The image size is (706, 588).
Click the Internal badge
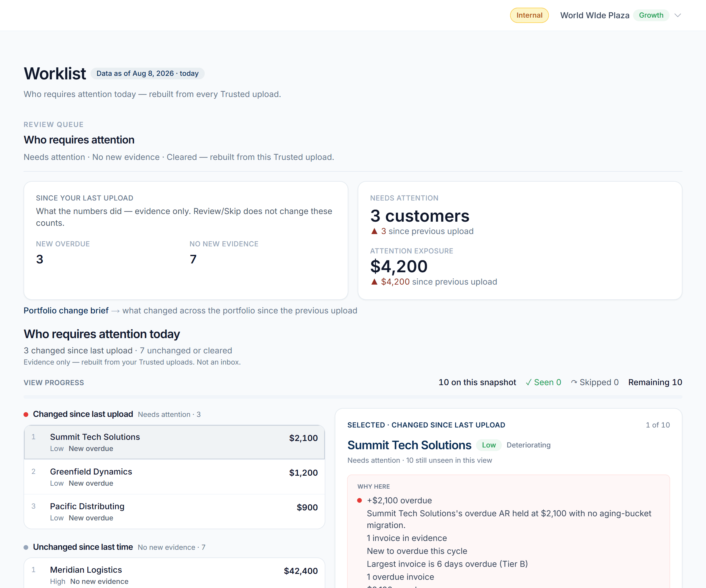click(x=529, y=16)
